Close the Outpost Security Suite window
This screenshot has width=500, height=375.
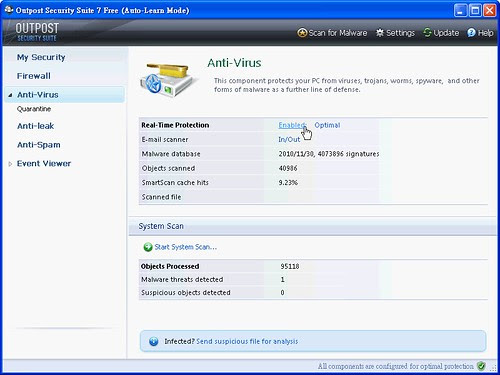490,10
